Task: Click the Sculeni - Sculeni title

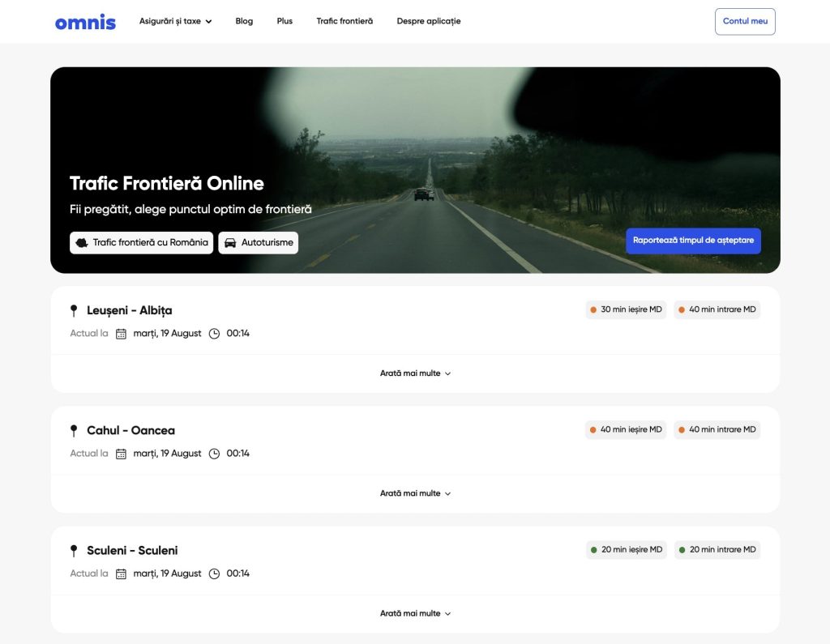Action: (132, 551)
